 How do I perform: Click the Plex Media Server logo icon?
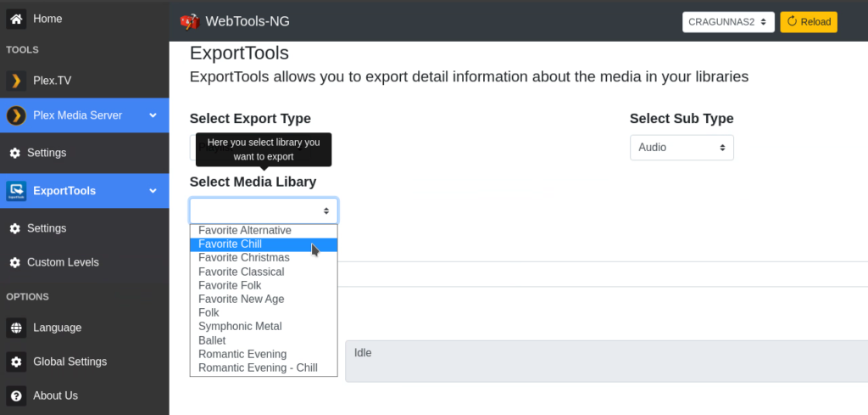(x=16, y=115)
